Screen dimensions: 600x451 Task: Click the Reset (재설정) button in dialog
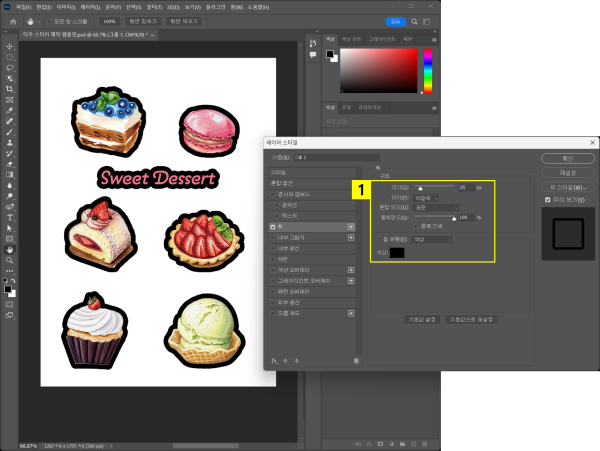[568, 173]
